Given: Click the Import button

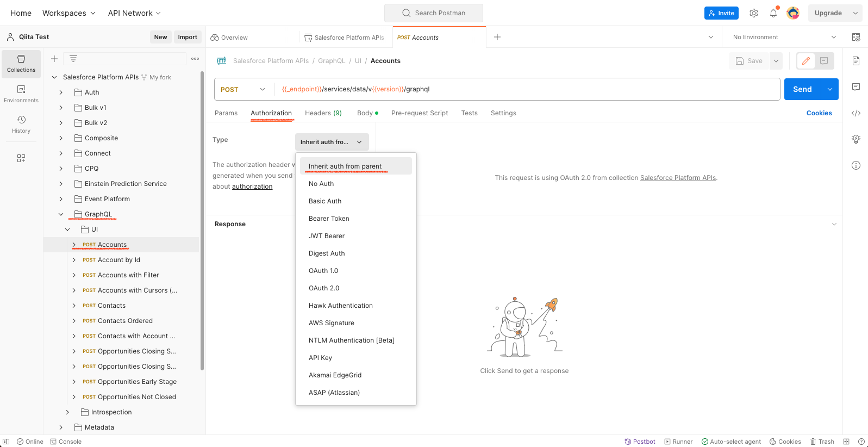Looking at the screenshot, I should point(188,37).
